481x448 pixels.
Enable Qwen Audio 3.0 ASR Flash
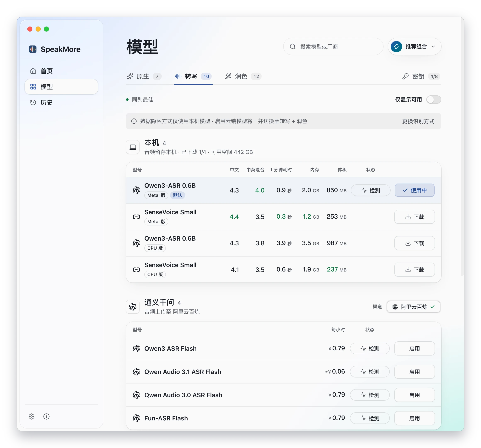[414, 395]
